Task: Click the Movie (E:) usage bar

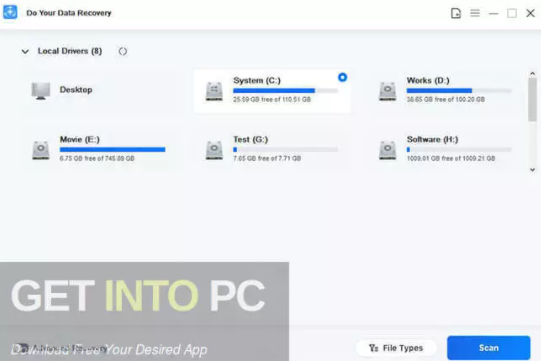Action: [x=112, y=149]
